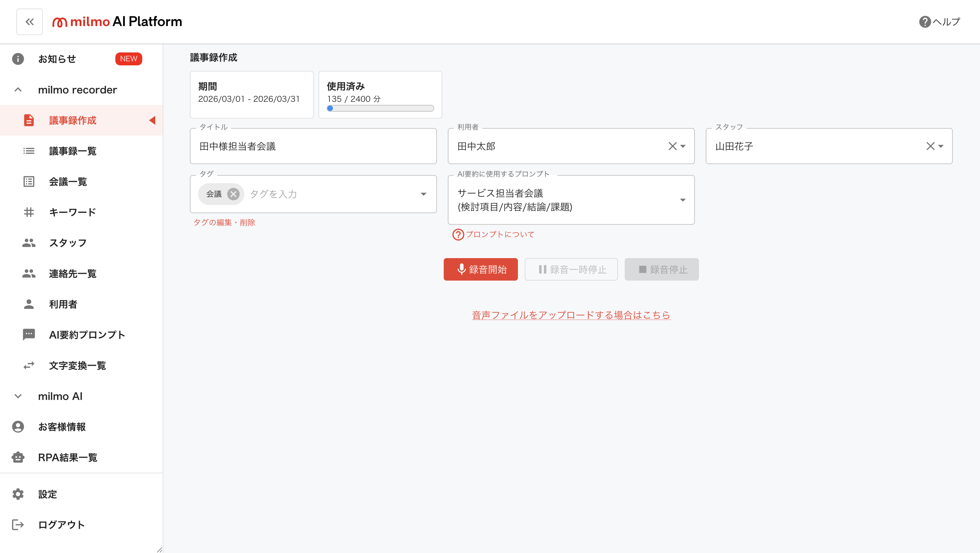The height and width of the screenshot is (553, 980).
Task: Open AI要約プロンプト chat icon item
Action: click(29, 334)
